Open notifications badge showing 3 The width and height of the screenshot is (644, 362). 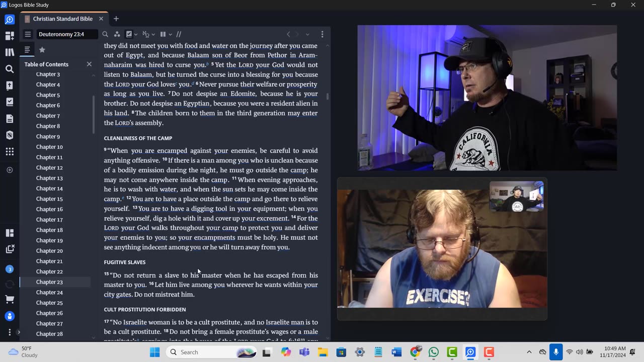click(x=10, y=269)
